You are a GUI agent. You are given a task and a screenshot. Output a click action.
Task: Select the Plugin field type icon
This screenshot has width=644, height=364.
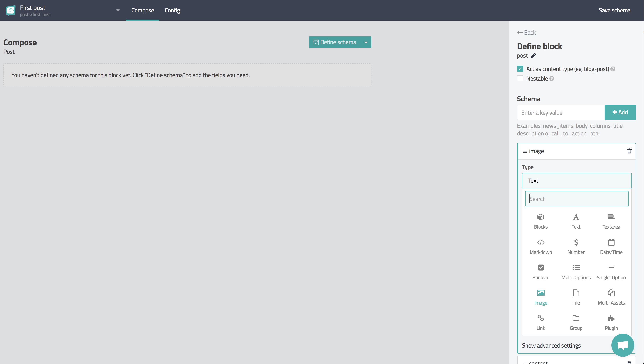click(611, 318)
